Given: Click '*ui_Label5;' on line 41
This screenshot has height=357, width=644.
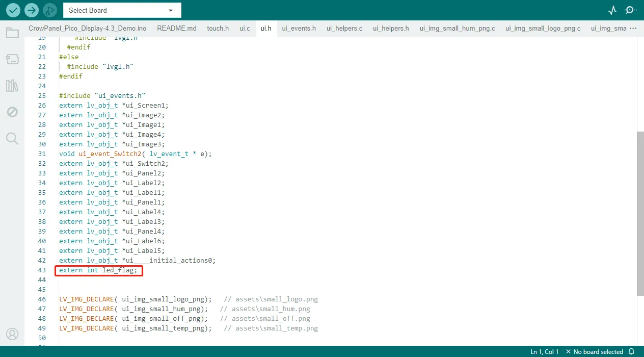Looking at the screenshot, I should [x=143, y=251].
